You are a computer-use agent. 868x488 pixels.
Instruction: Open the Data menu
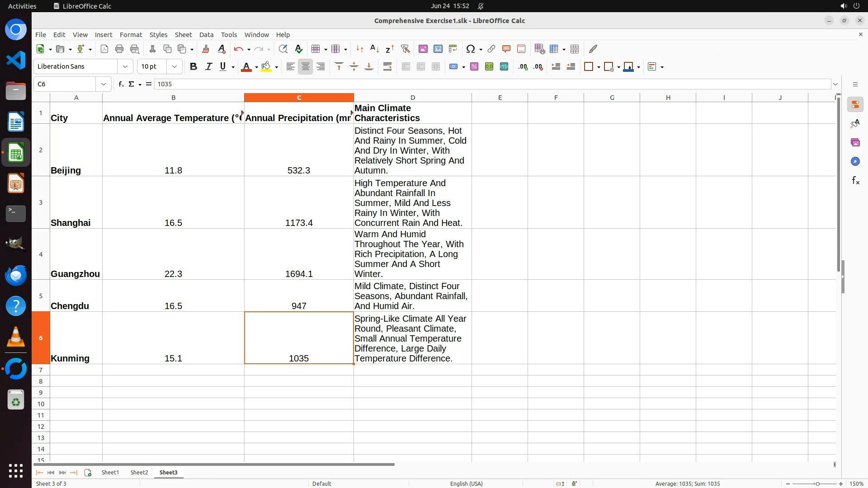coord(206,35)
